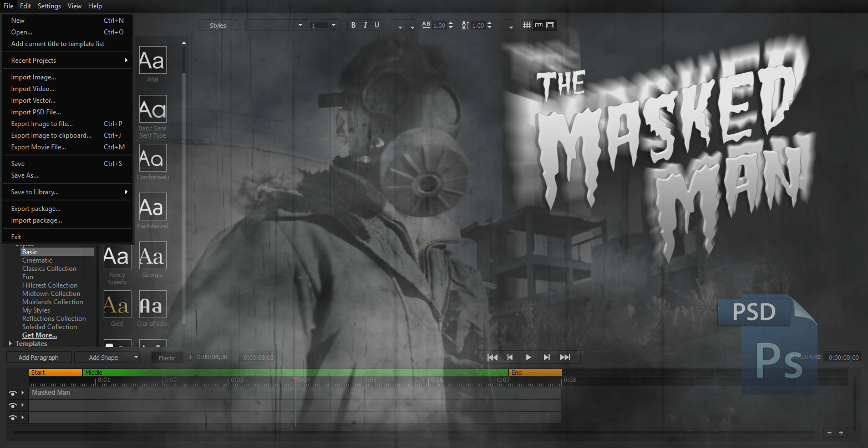Select the Georgia style thumbnail
This screenshot has width=868, height=448.
[153, 255]
